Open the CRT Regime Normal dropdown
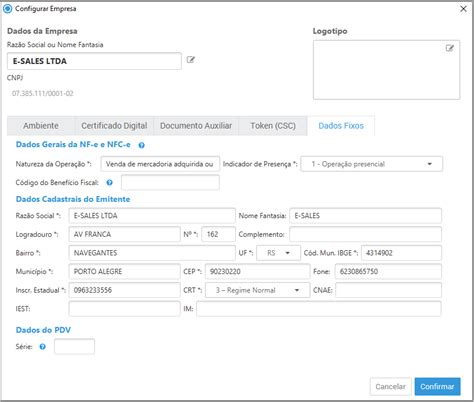 pyautogui.click(x=258, y=290)
